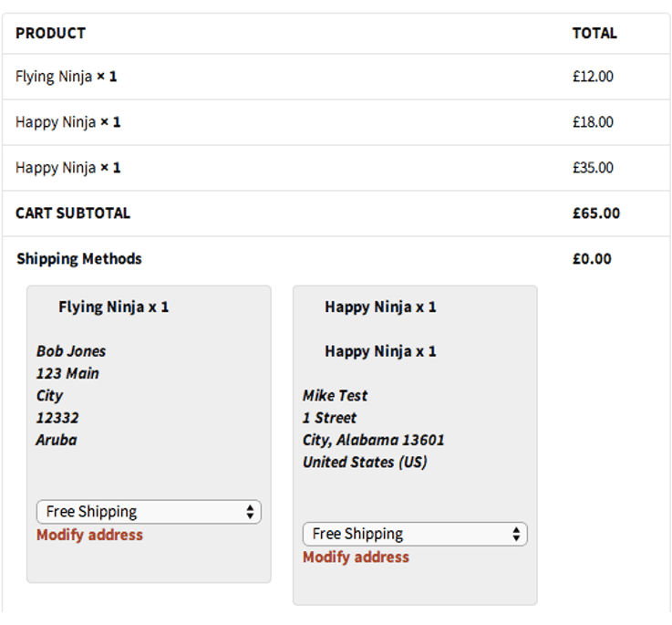Click the PRODUCT column header

(x=50, y=33)
